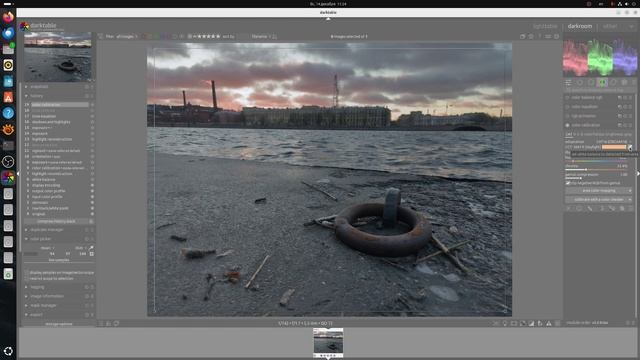Create style from history icon
The image size is (640, 360).
click(91, 221)
